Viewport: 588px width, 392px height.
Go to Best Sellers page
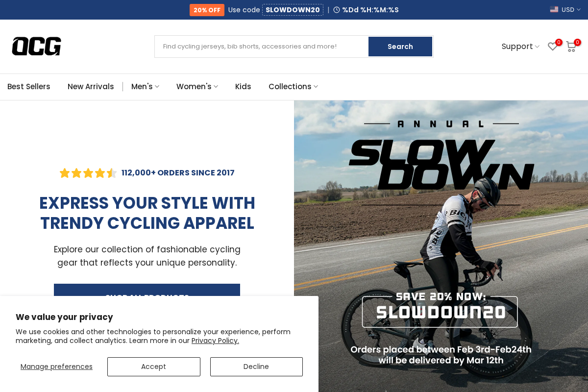[29, 87]
